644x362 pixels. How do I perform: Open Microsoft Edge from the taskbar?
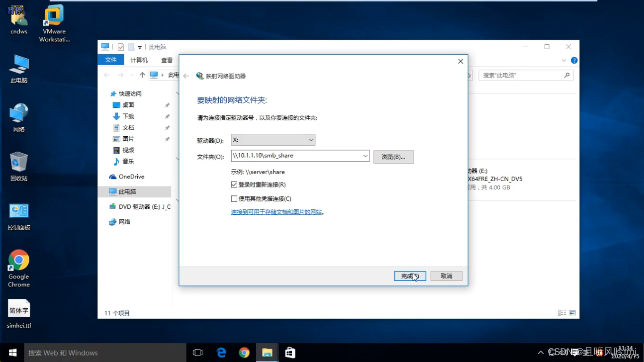[x=221, y=352]
